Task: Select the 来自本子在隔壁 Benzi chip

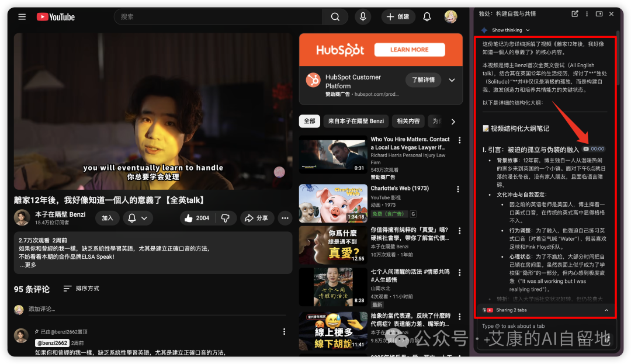Action: pos(356,121)
